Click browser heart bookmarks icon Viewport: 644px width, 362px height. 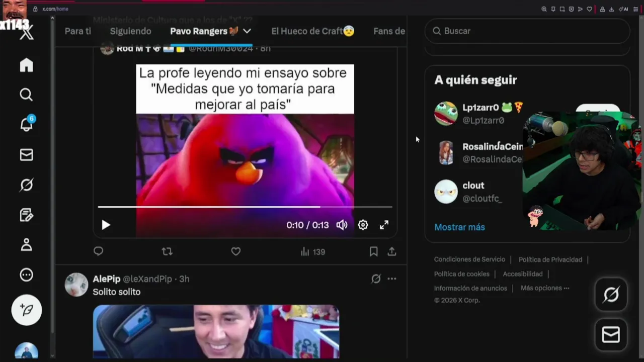pyautogui.click(x=589, y=9)
